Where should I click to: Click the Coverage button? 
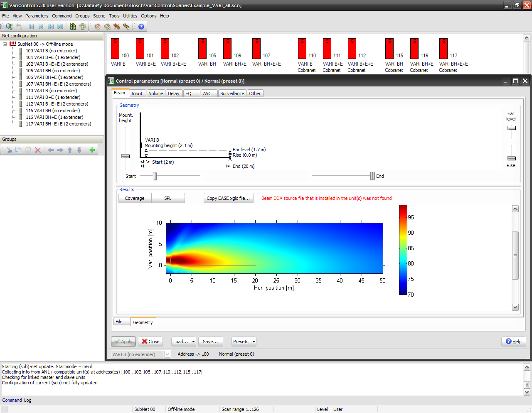click(135, 198)
